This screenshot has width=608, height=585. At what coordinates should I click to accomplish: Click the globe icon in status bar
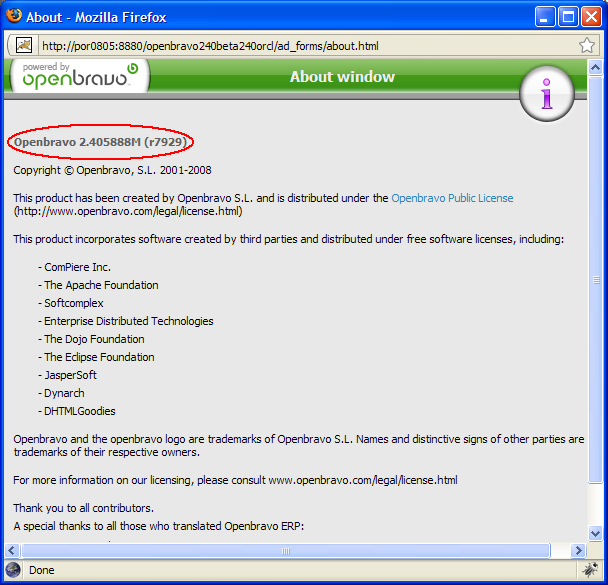pos(13,570)
